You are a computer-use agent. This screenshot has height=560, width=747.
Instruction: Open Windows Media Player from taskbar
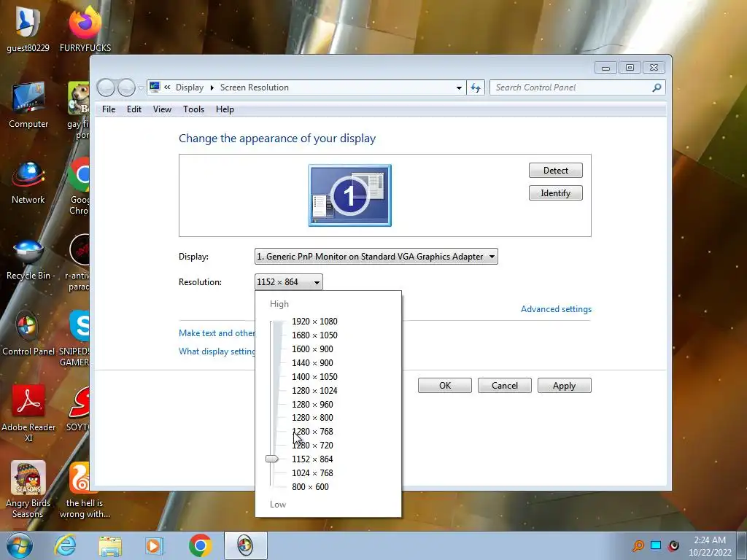pyautogui.click(x=155, y=545)
